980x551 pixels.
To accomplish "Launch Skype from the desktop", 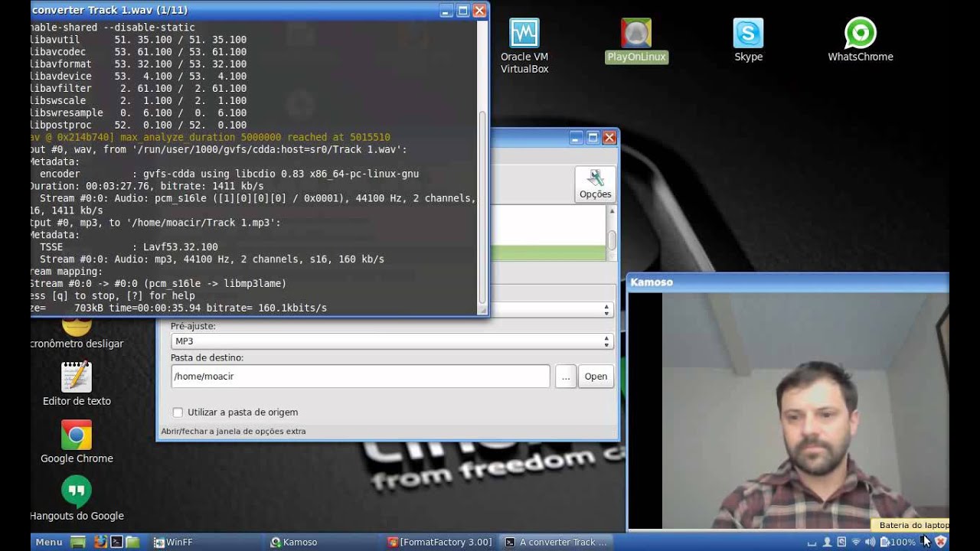I will pos(748,41).
